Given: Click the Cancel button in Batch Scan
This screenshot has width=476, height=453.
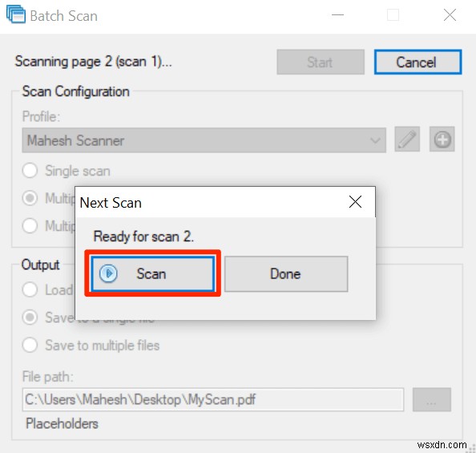Looking at the screenshot, I should pyautogui.click(x=418, y=62).
